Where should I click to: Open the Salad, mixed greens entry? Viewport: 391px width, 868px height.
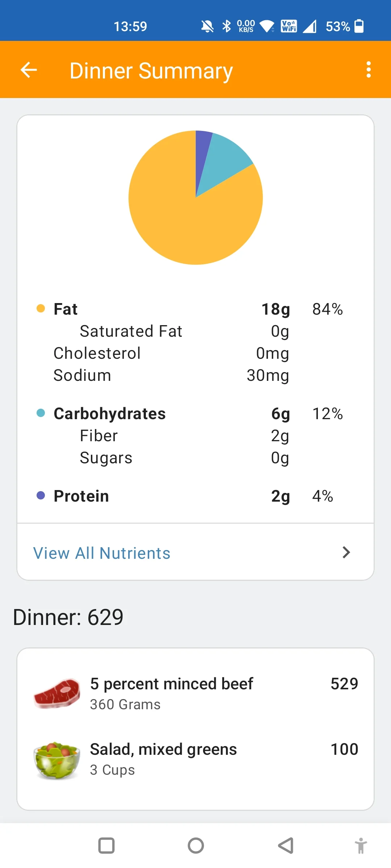[163, 749]
